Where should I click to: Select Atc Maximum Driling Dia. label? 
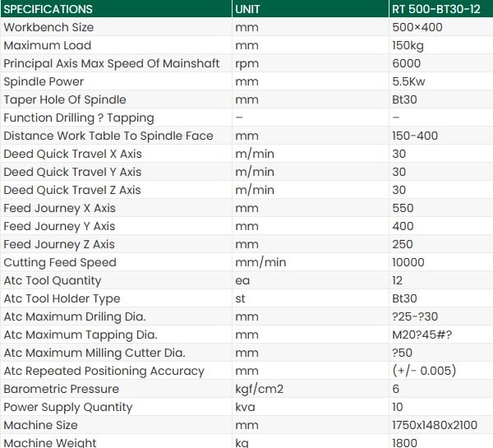click(75, 317)
